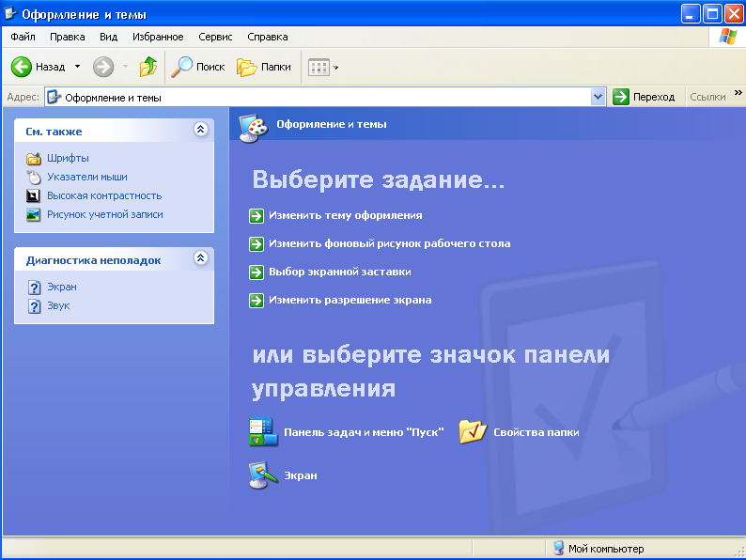Click Выбор экранной заставки task

click(340, 272)
